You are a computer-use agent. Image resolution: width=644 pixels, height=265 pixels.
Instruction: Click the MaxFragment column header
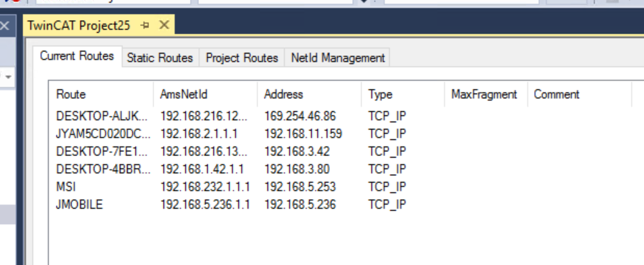(x=486, y=94)
